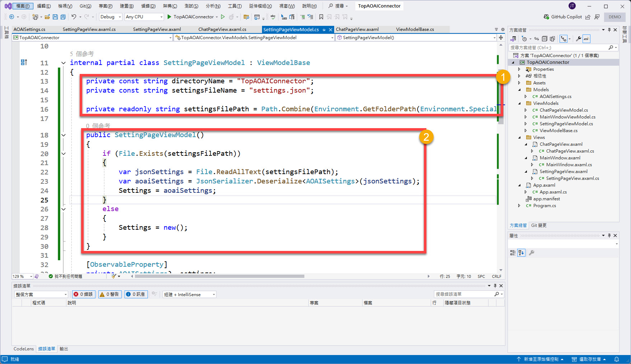Click the Properties panel wrench property pages icon
The height and width of the screenshot is (364, 631).
pyautogui.click(x=532, y=253)
